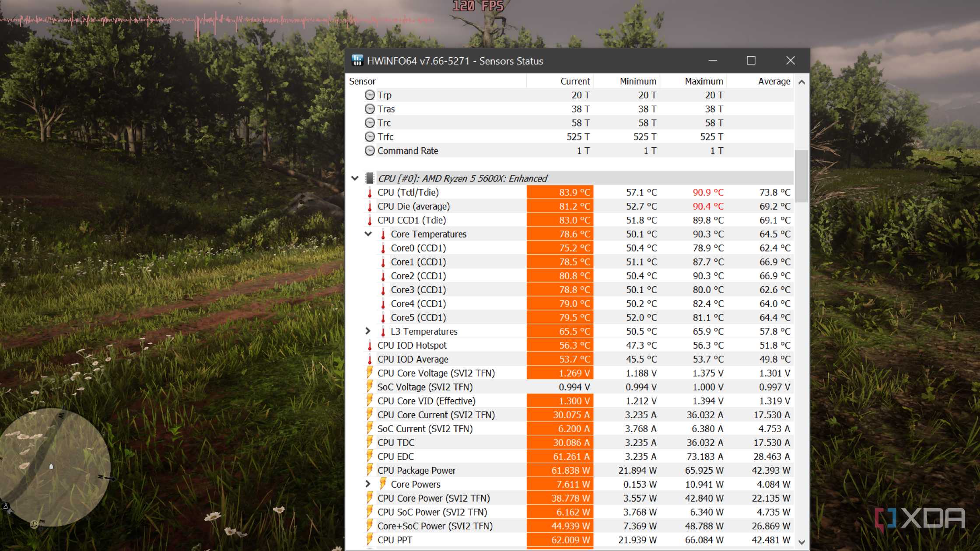Viewport: 980px width, 551px height.
Task: Click the HWiNFO64 app icon in title bar
Action: pyautogui.click(x=357, y=60)
